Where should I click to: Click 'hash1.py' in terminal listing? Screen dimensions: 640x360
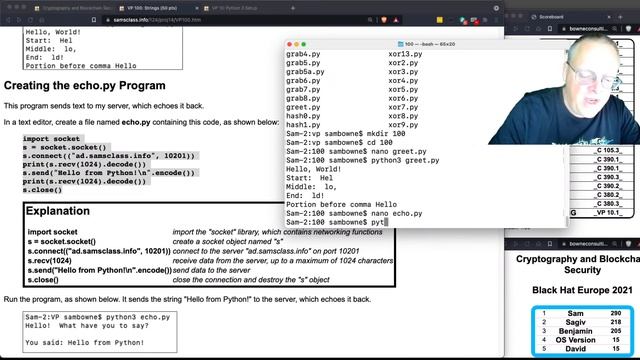[303, 125]
